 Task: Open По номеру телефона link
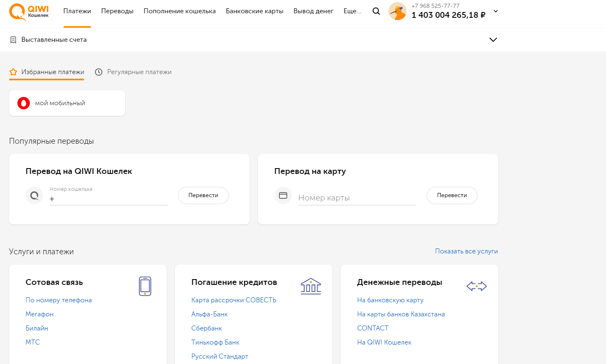coord(59,300)
